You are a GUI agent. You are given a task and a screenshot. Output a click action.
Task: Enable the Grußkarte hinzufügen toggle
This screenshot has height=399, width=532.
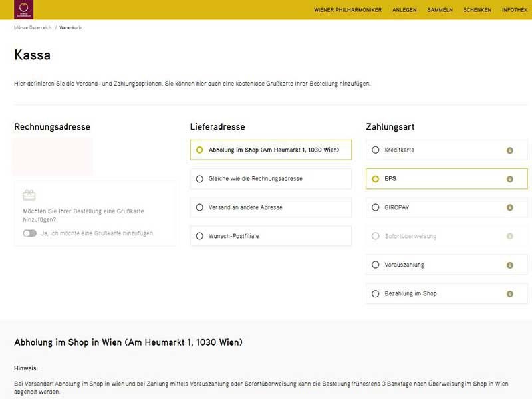pos(29,233)
